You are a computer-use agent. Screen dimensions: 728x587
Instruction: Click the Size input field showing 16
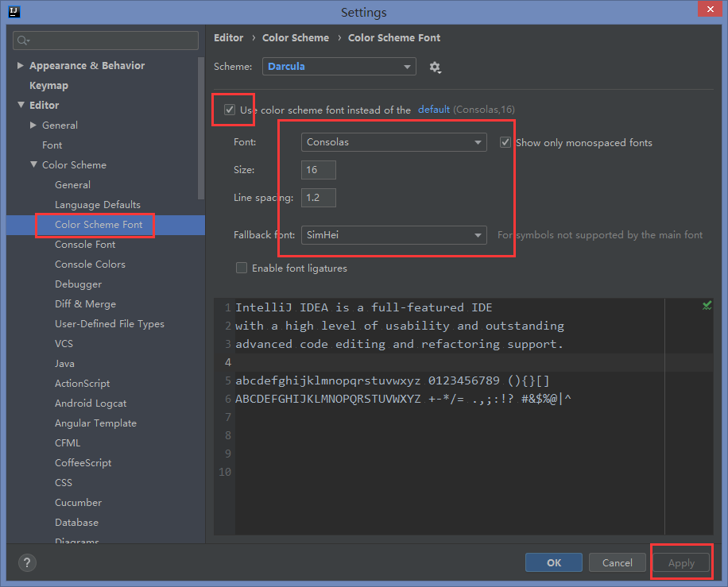[318, 169]
